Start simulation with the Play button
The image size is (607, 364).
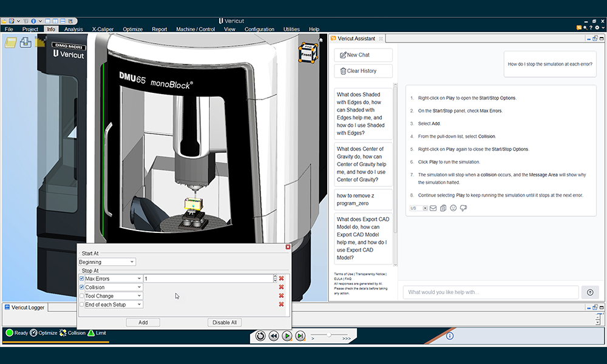pos(287,335)
